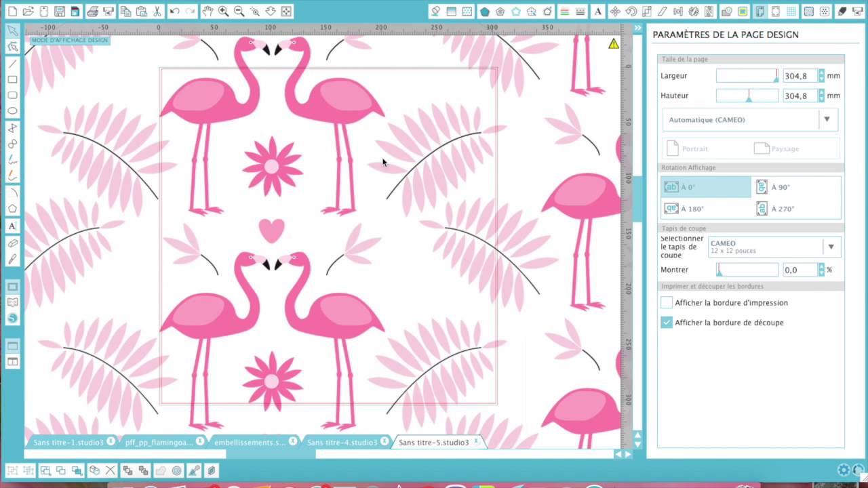Create a new document with the blank page icon
Image resolution: width=868 pixels, height=488 pixels.
pos(12,12)
